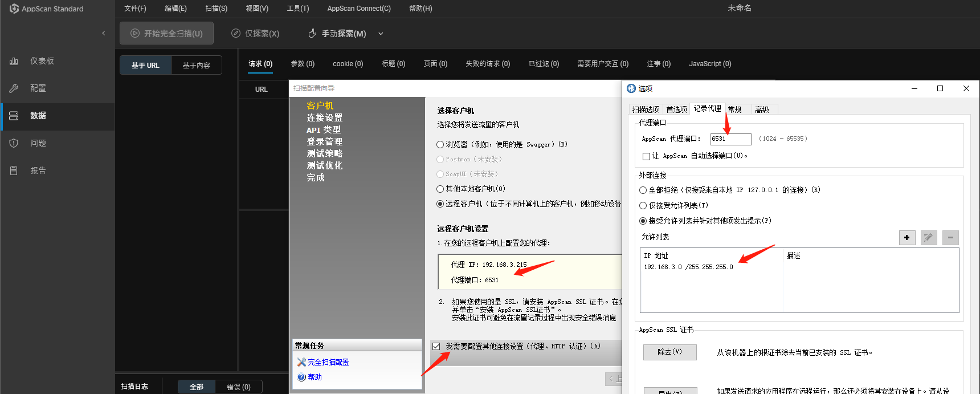Select the 请求 (0) tab
This screenshot has width=980, height=394.
click(260, 64)
